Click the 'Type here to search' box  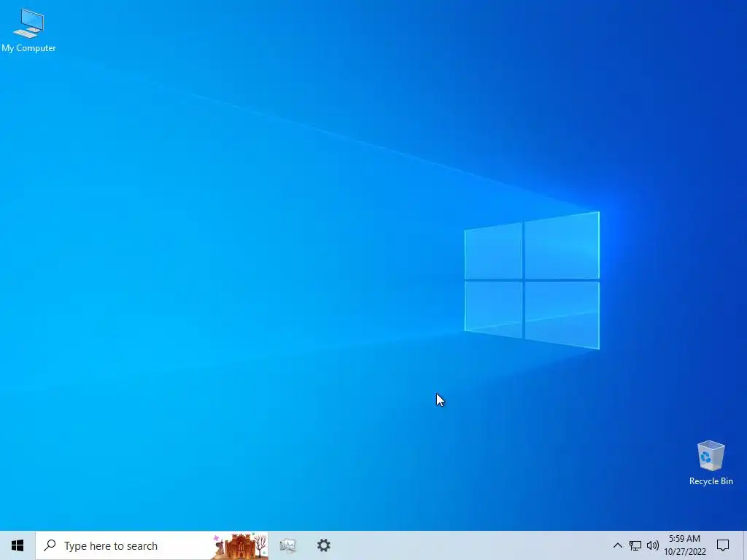(x=152, y=545)
